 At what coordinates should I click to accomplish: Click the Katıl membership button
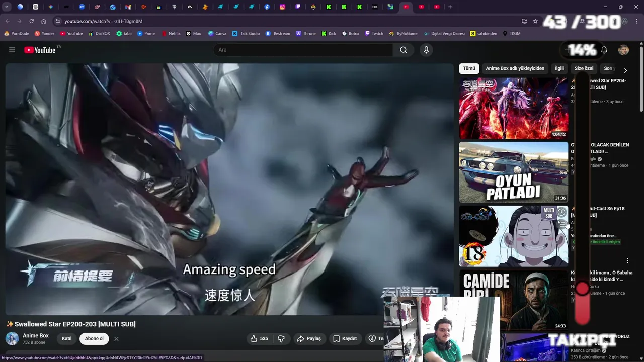click(x=66, y=339)
